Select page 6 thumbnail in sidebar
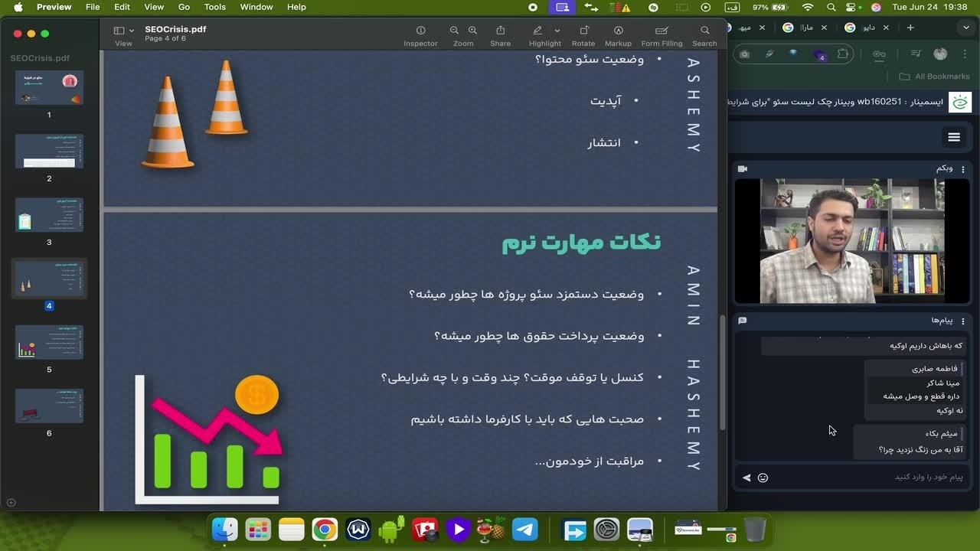Image resolution: width=980 pixels, height=551 pixels. [49, 406]
